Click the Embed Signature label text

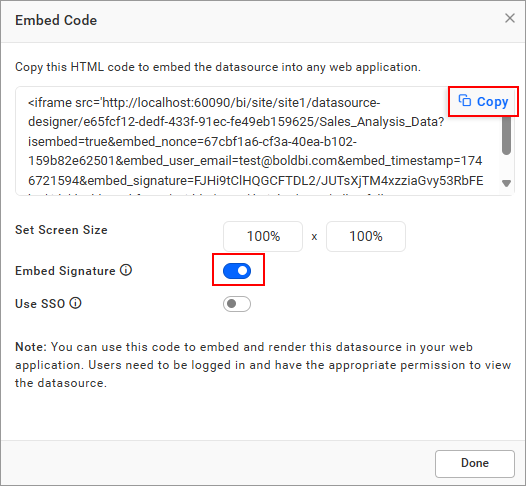tap(65, 271)
